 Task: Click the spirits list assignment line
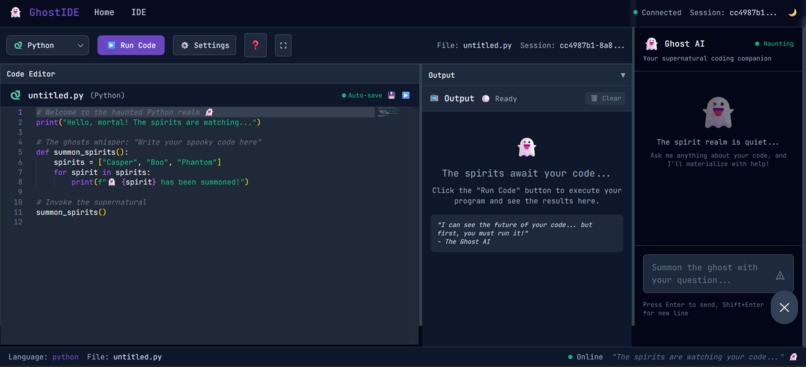click(x=137, y=162)
